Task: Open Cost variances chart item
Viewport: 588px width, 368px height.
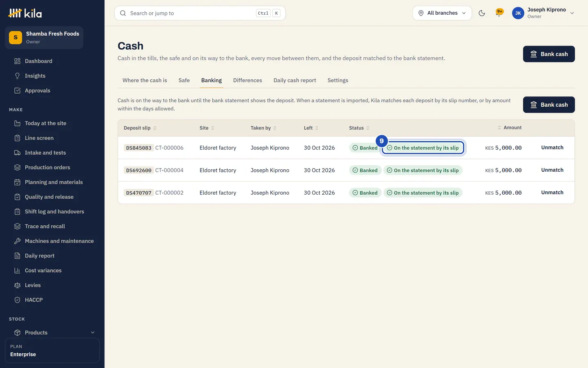Action: (x=52, y=270)
